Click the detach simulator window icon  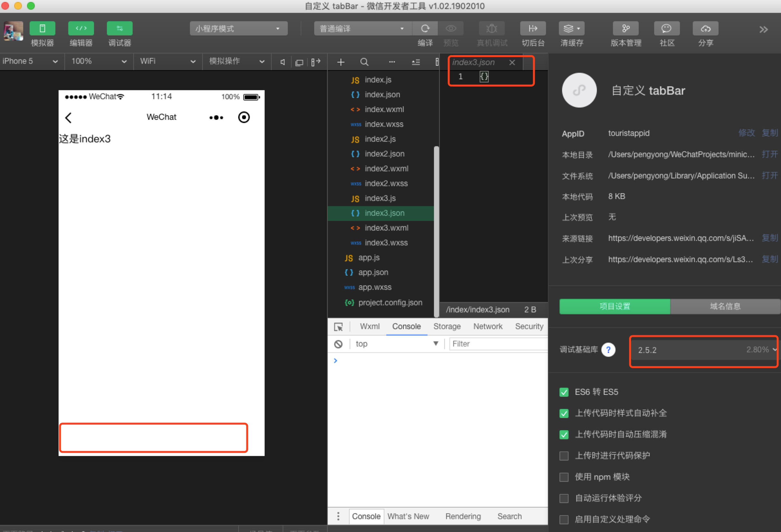tap(299, 62)
